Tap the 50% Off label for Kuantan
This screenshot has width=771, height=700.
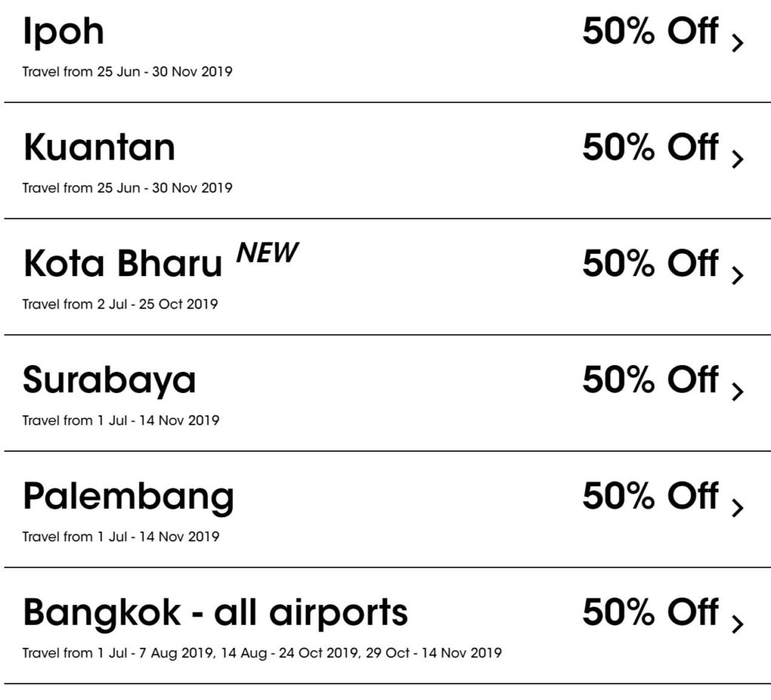[x=650, y=148]
